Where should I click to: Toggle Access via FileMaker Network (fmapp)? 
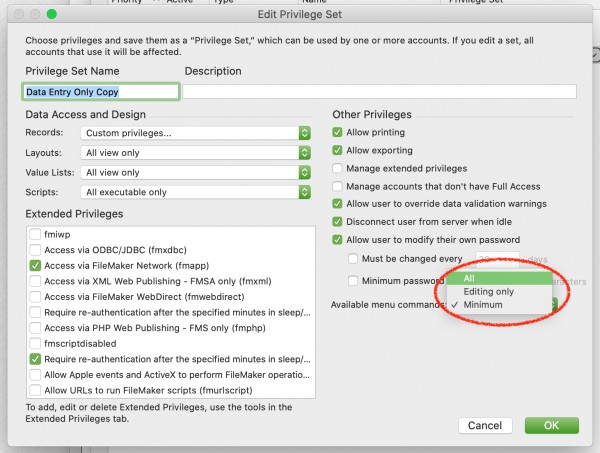(36, 265)
